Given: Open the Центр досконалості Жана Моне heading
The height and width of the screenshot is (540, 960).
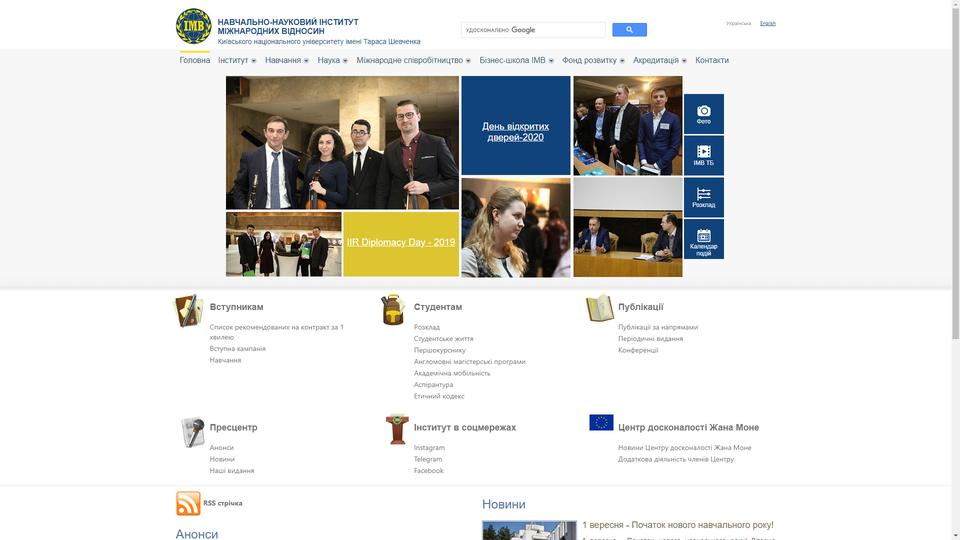Looking at the screenshot, I should pos(688,427).
